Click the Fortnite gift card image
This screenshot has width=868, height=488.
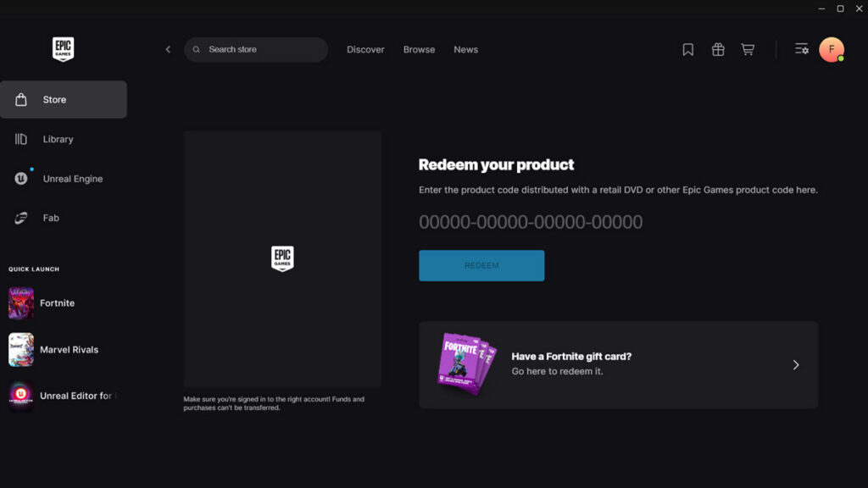467,363
